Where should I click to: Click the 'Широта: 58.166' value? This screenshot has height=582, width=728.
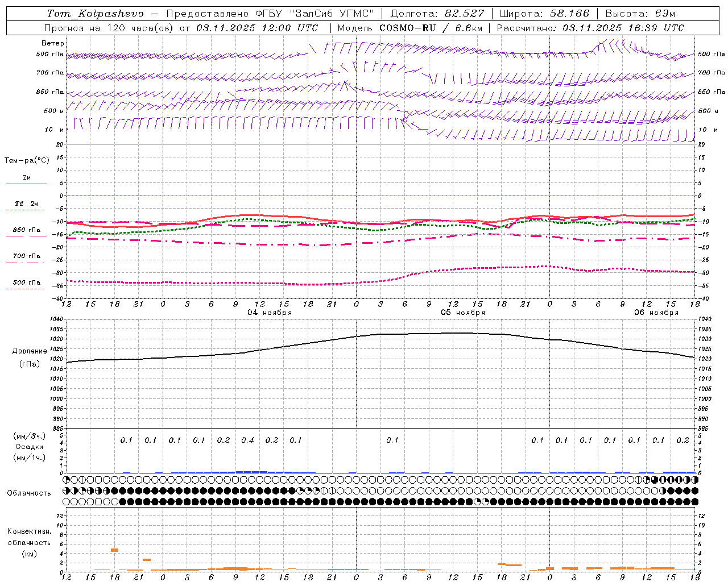point(545,14)
